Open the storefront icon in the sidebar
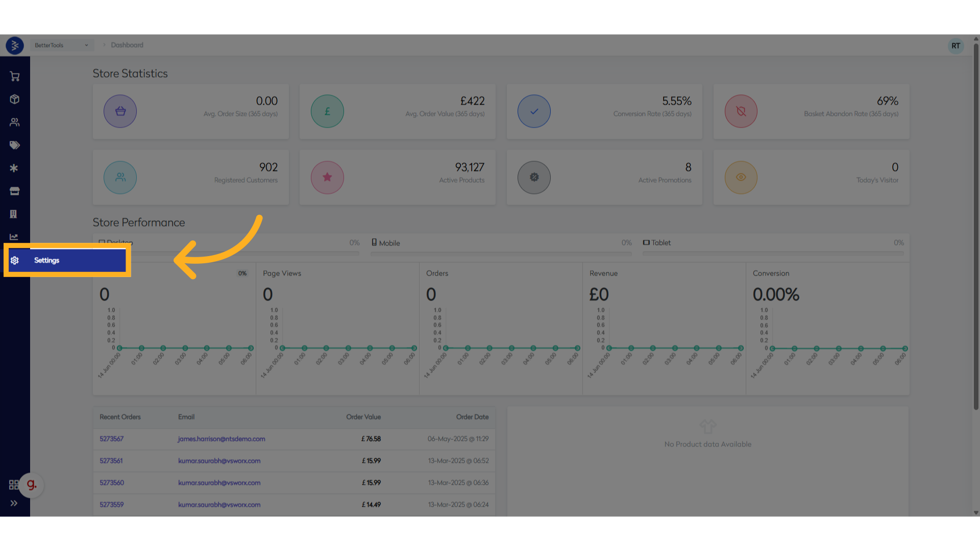The height and width of the screenshot is (551, 980). [14, 191]
